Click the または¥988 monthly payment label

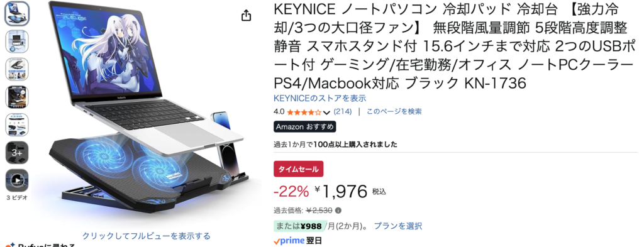tap(299, 226)
